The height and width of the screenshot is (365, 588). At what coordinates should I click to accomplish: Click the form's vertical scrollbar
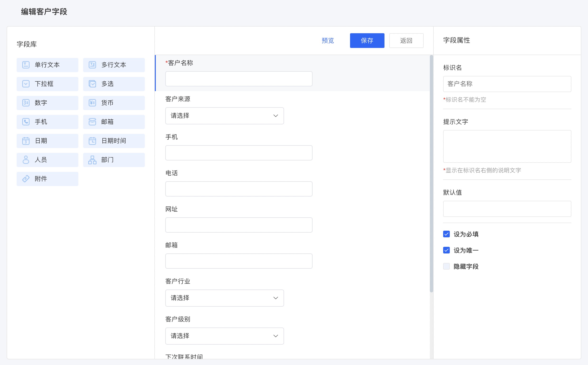pyautogui.click(x=431, y=174)
